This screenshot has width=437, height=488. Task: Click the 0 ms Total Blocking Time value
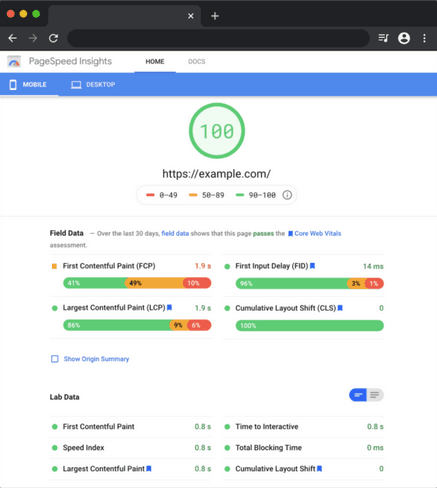[375, 448]
